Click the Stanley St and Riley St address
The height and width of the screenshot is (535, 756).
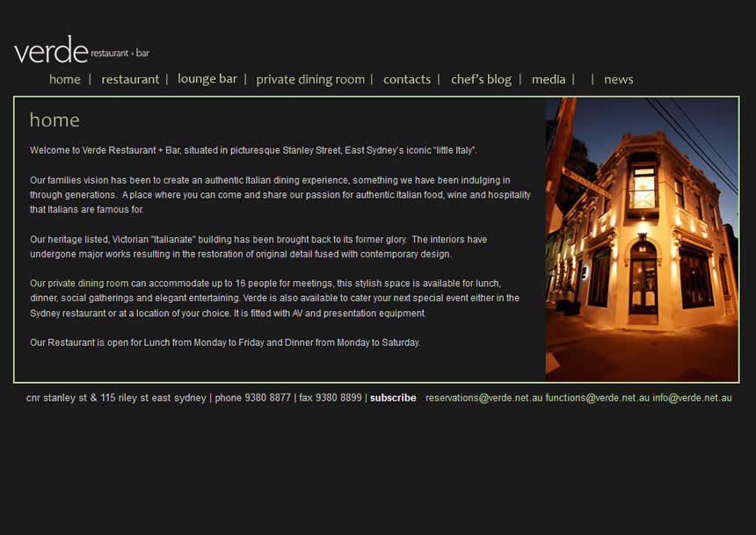116,398
